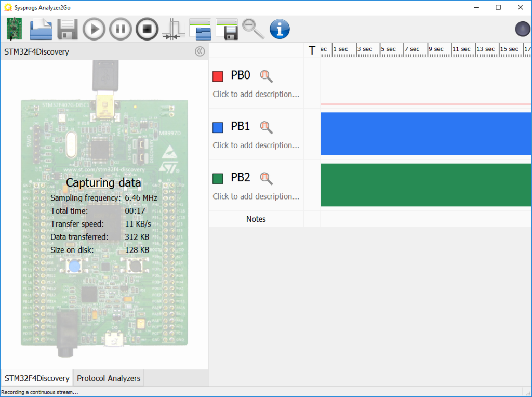The image size is (532, 397).
Task: Click the 15 sec mark on the ruler
Action: click(509, 49)
